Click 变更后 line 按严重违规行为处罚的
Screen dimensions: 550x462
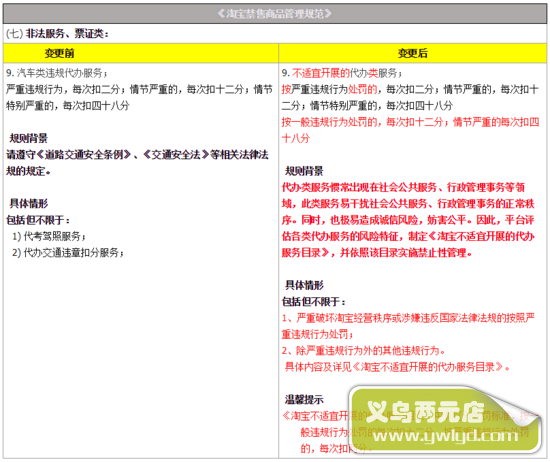[x=410, y=98]
